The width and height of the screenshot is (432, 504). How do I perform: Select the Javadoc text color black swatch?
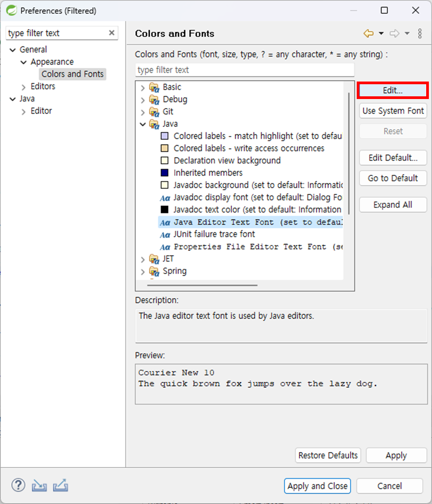[x=164, y=210]
